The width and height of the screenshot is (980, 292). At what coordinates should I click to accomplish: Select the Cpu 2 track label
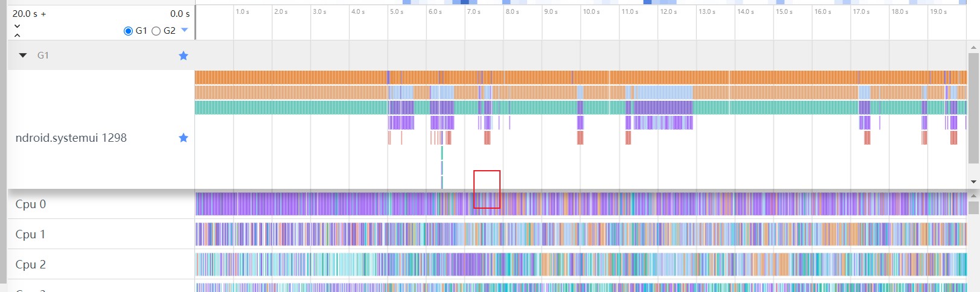point(31,264)
